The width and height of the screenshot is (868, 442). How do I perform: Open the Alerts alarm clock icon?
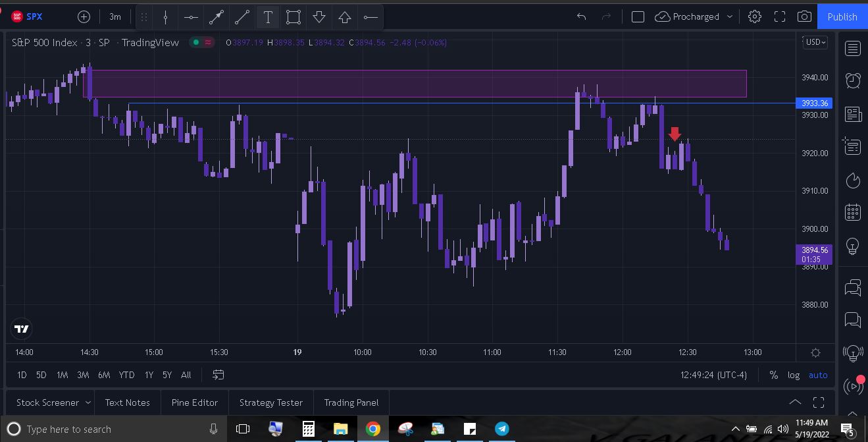pos(853,80)
